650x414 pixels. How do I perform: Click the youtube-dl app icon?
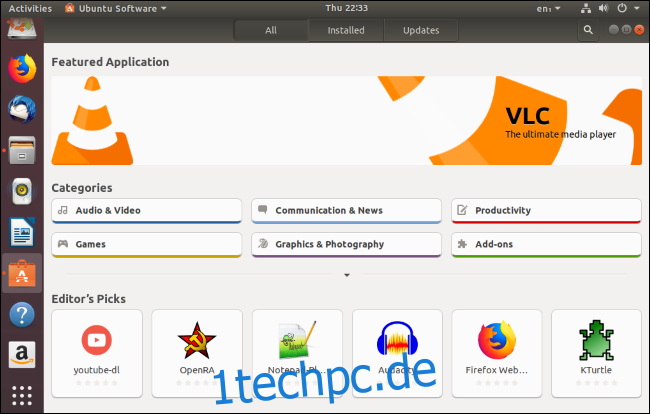(97, 340)
